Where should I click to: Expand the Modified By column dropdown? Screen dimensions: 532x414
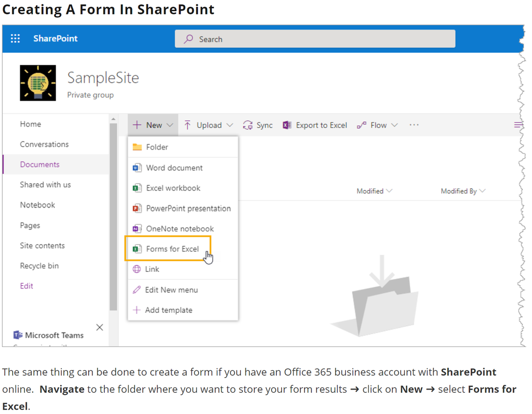[482, 191]
